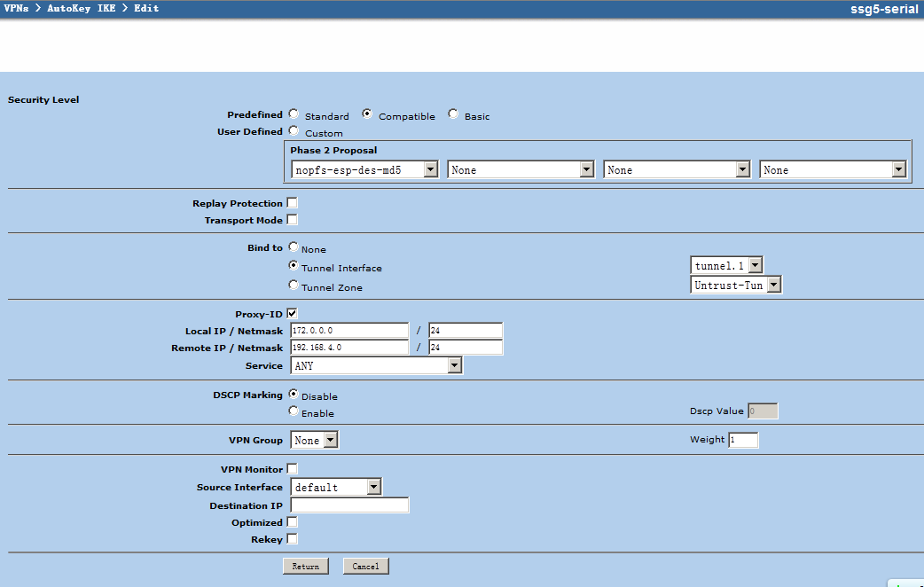Click the Local IP address field
Image resolution: width=924 pixels, height=587 pixels.
pos(349,331)
